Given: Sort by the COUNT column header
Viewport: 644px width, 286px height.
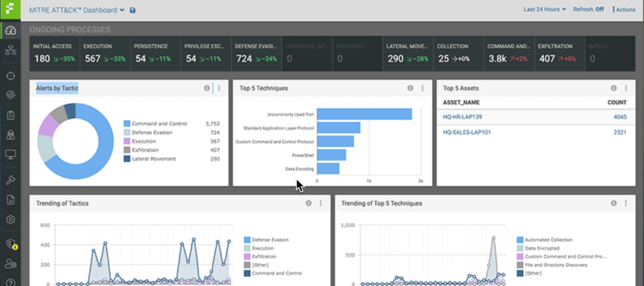Looking at the screenshot, I should (x=617, y=102).
